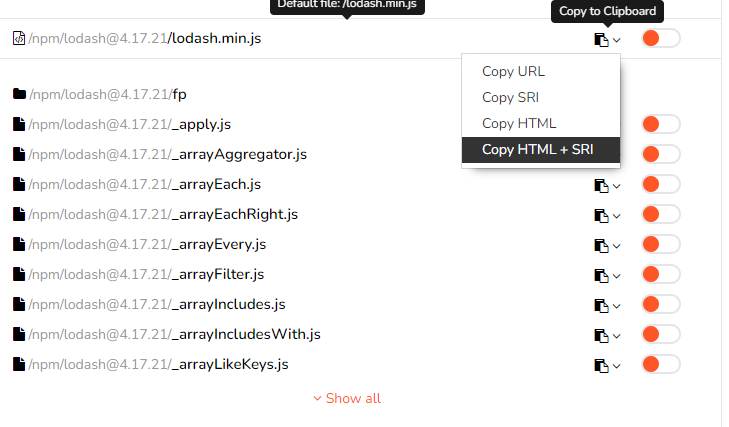Collapse the copy dropdown chevron for lodash.min.js
Viewport: 729px width, 427px height.
coord(616,40)
